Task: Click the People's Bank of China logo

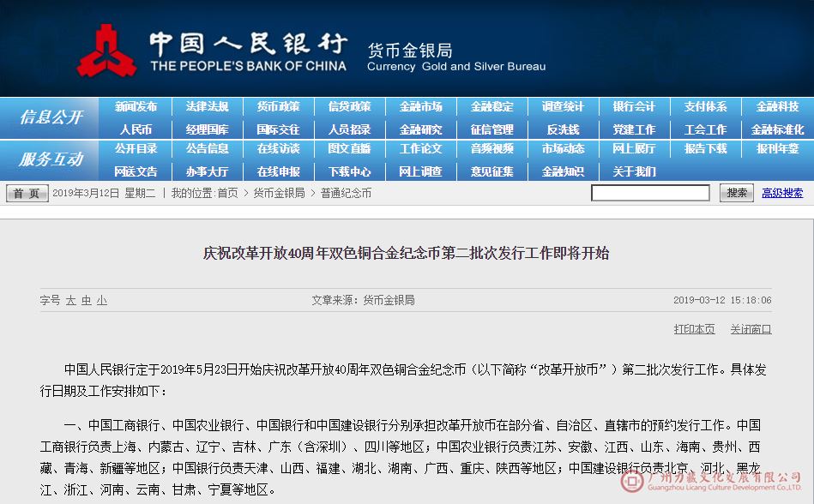Action: point(106,51)
